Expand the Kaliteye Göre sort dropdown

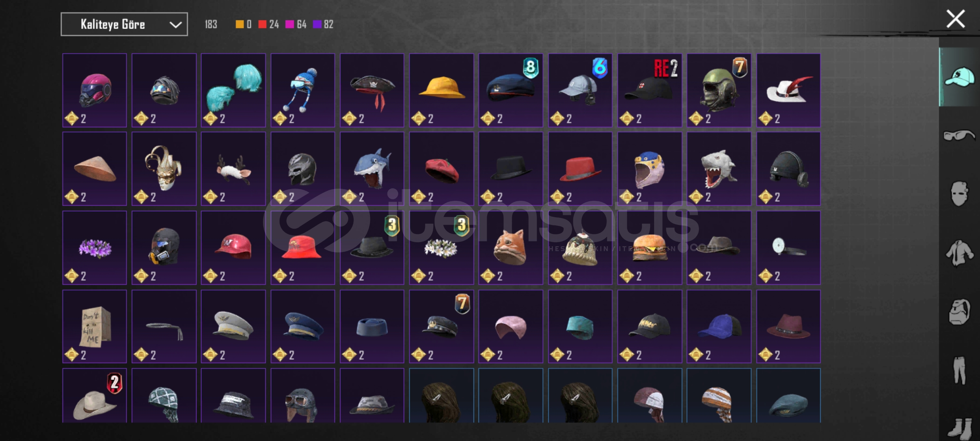click(124, 24)
